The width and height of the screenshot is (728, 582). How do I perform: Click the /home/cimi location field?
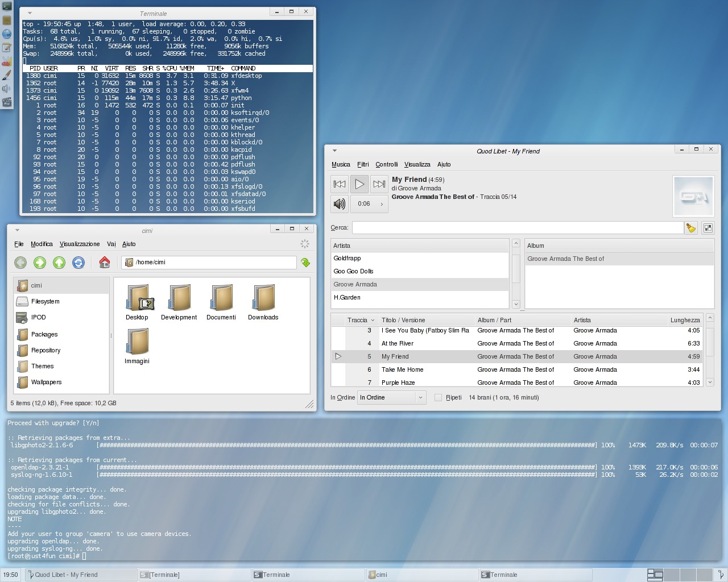(209, 262)
